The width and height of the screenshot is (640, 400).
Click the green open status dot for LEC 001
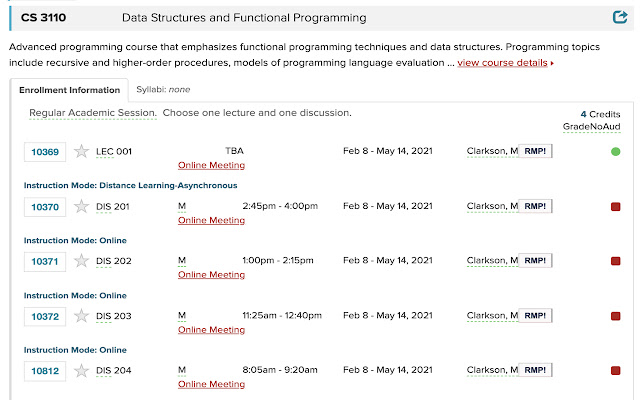[615, 152]
